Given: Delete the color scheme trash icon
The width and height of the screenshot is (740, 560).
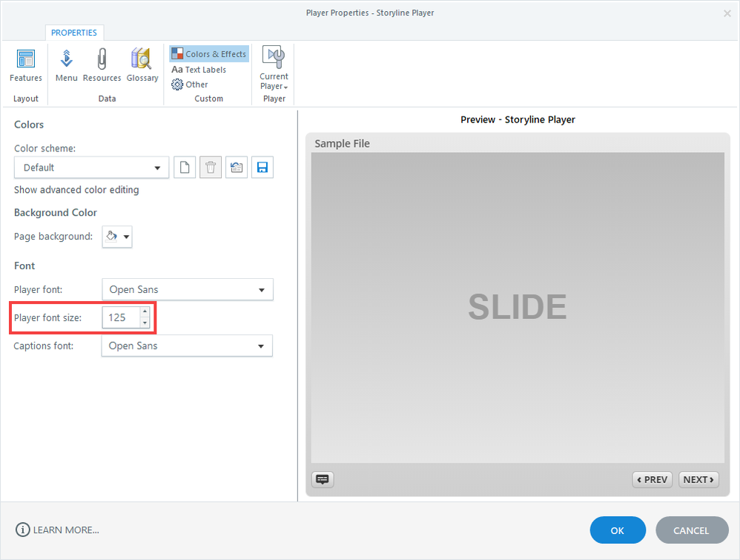Looking at the screenshot, I should [211, 167].
